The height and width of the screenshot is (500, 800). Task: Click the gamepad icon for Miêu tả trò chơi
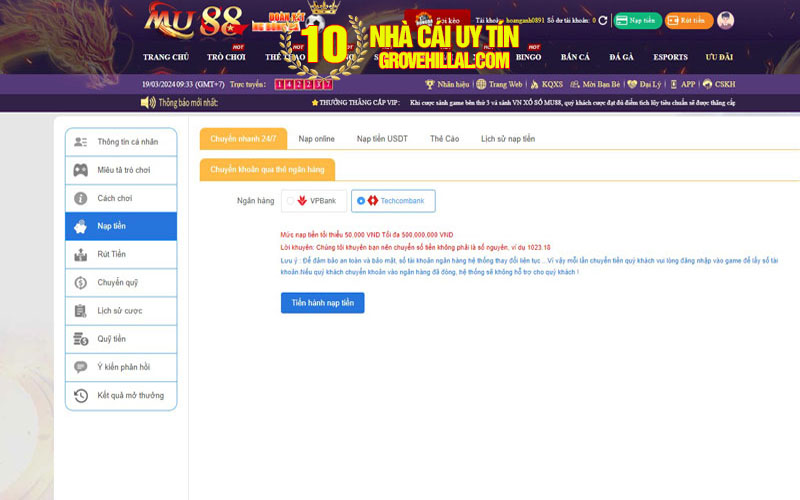81,170
